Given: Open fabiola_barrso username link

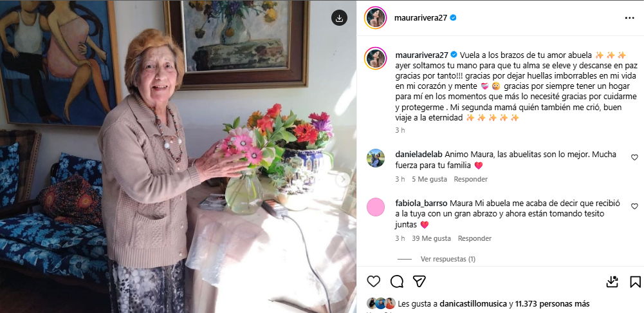Looking at the screenshot, I should tap(421, 203).
